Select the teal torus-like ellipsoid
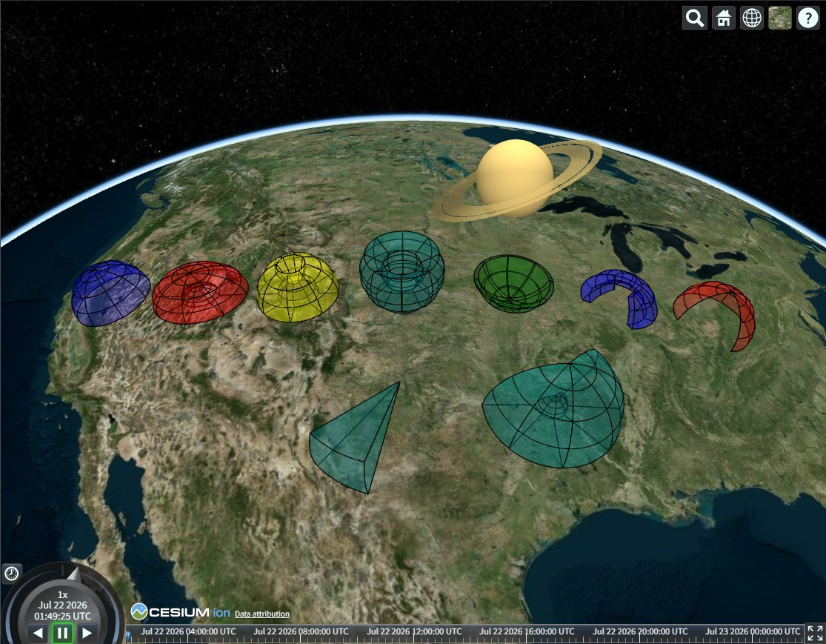Image resolution: width=826 pixels, height=644 pixels. 402,272
